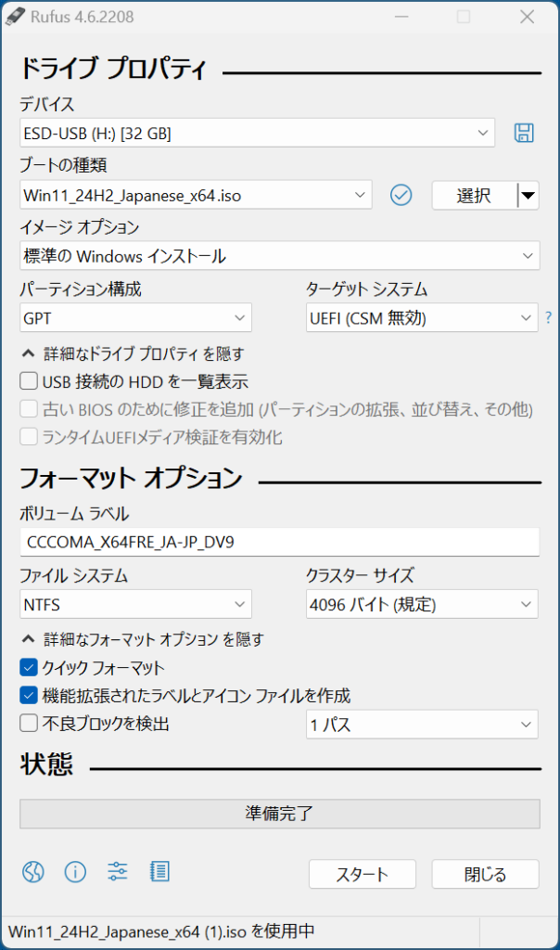Click the Rufus USB drive title bar icon
This screenshot has height=950, width=560.
click(16, 17)
